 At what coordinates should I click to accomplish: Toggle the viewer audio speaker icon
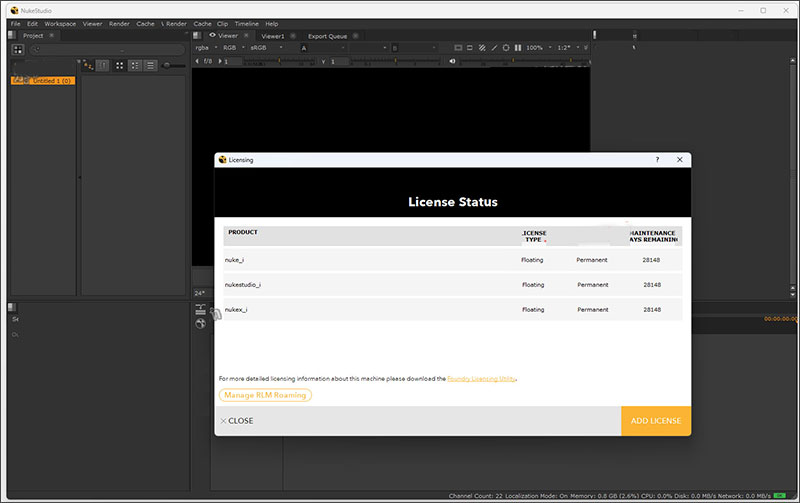453,61
